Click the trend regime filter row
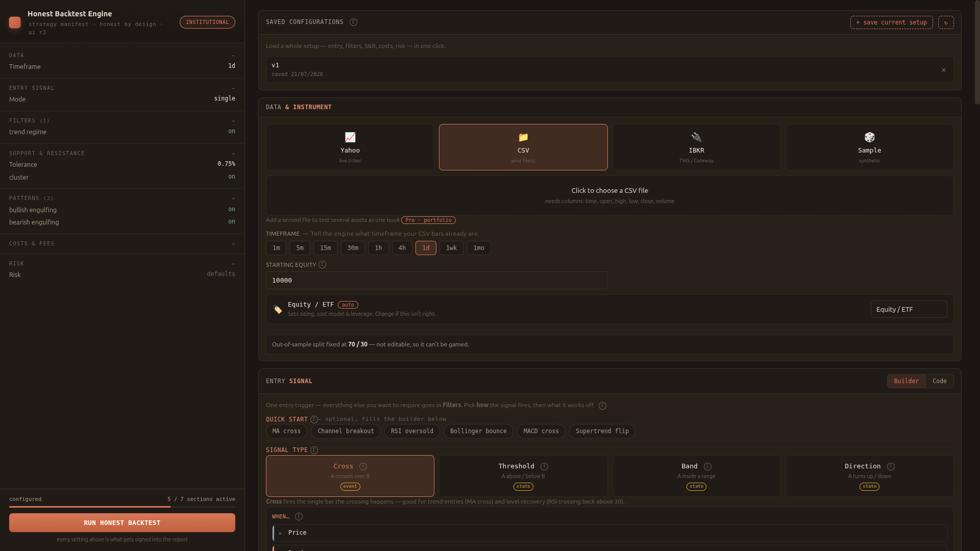Screen dimensions: 980x551 [122, 132]
